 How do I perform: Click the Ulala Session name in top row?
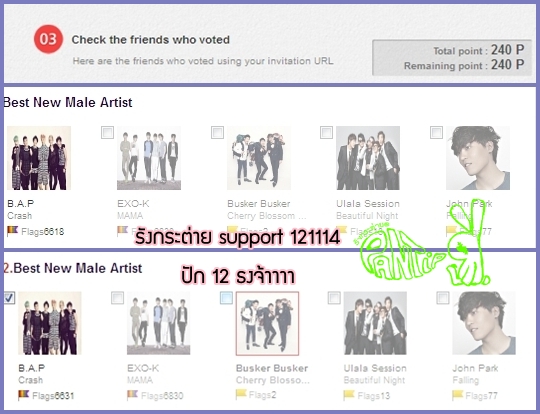368,204
